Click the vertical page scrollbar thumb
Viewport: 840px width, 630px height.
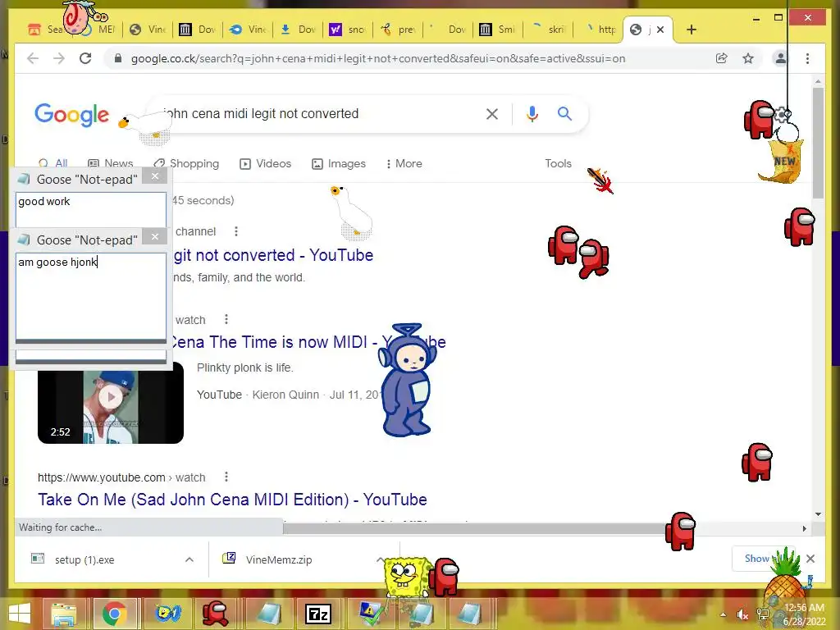(818, 143)
